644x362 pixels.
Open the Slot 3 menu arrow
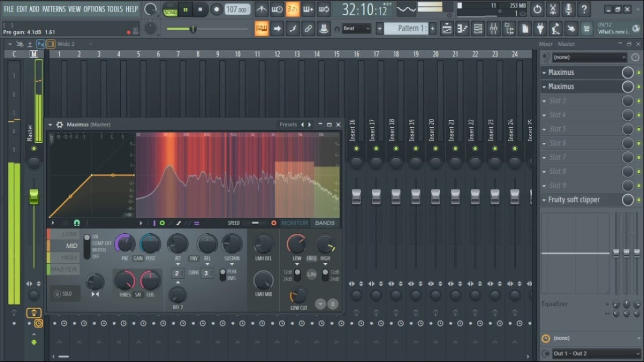pos(544,101)
